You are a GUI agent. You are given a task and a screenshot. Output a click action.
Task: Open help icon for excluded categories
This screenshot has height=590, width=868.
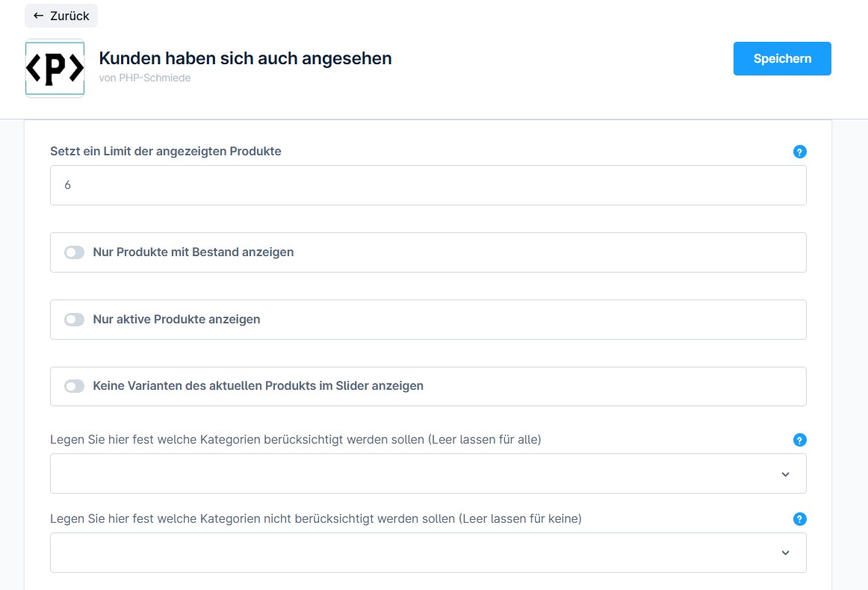coord(799,519)
